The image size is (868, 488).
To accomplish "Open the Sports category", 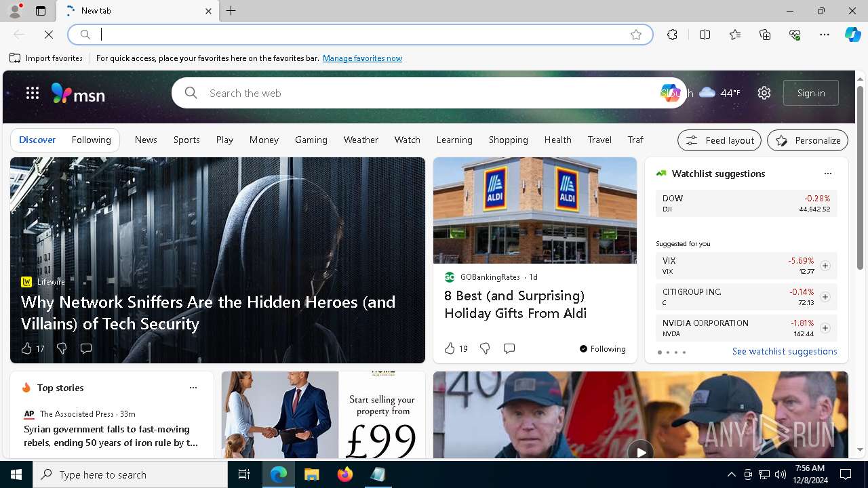I will point(186,140).
